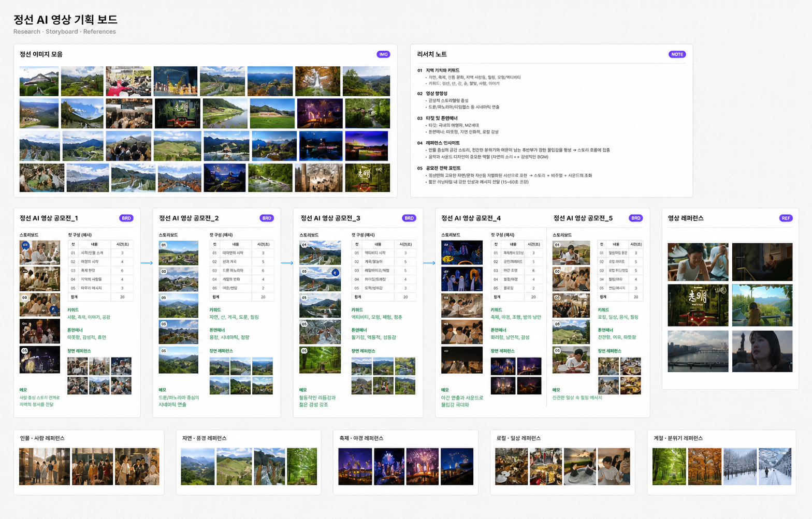812x519 pixels.
Task: Click the subtitle Research · Storyboard · References
Action: [65, 32]
